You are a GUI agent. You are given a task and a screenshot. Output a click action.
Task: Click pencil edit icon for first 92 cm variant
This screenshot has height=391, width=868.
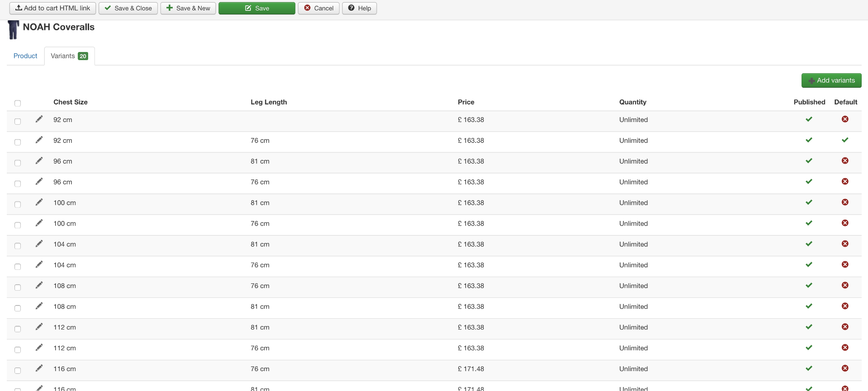pyautogui.click(x=39, y=119)
